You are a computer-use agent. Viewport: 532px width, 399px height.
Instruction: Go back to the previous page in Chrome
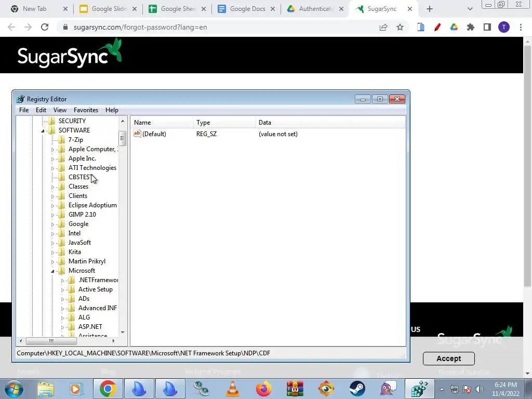tap(11, 27)
